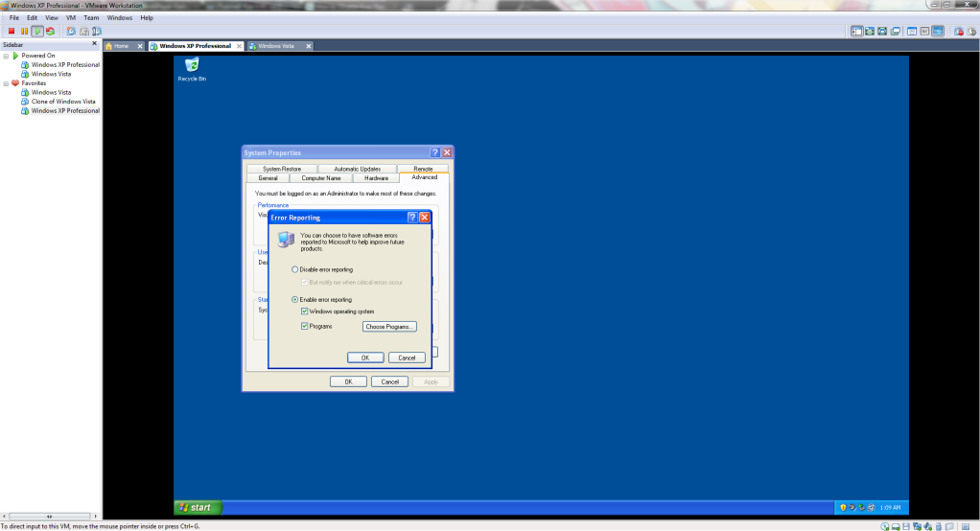Click the XP start button
The image size is (980, 531).
tap(198, 507)
